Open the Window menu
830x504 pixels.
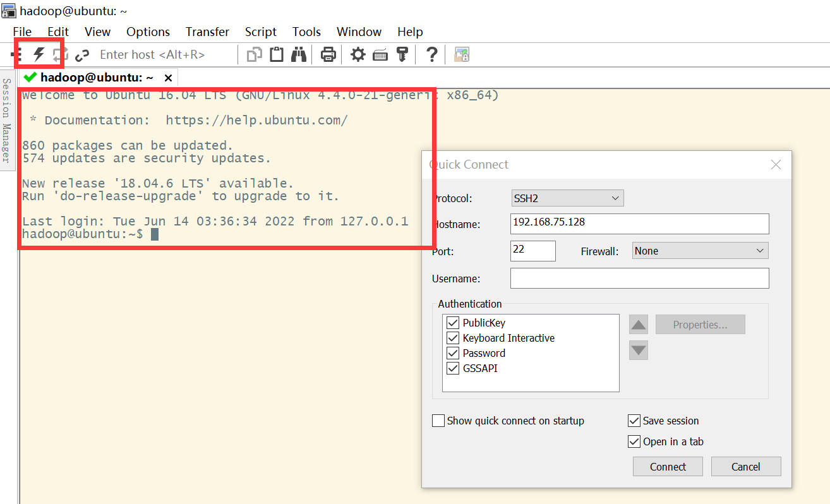pyautogui.click(x=359, y=32)
